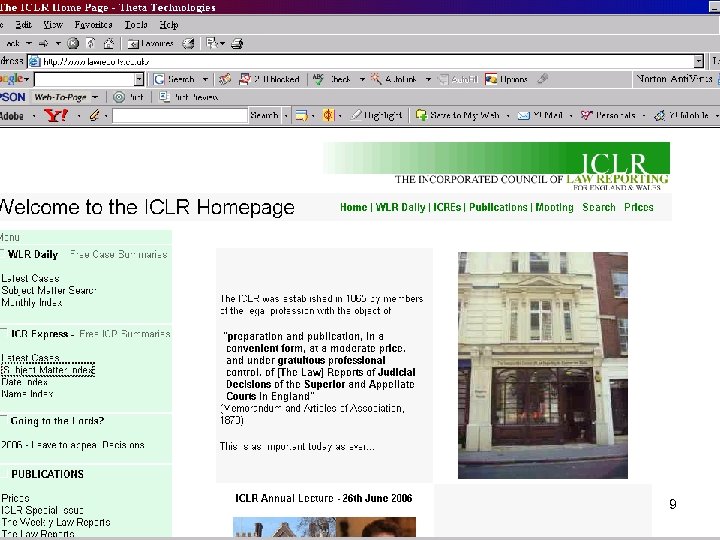Image resolution: width=720 pixels, height=540 pixels.
Task: Click inside the Address URL field
Action: pyautogui.click(x=367, y=61)
